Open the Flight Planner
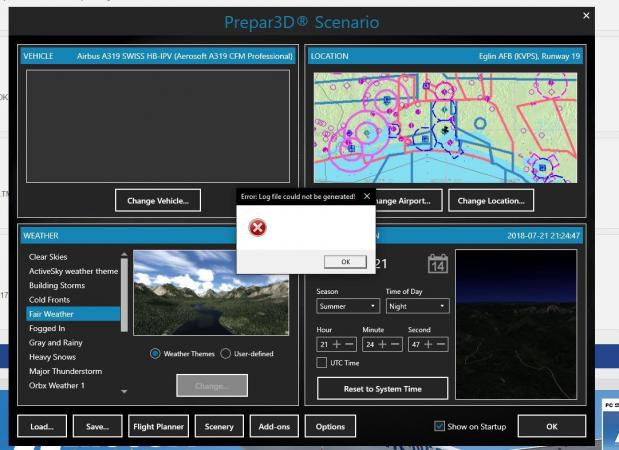This screenshot has height=450, width=619. pyautogui.click(x=158, y=426)
